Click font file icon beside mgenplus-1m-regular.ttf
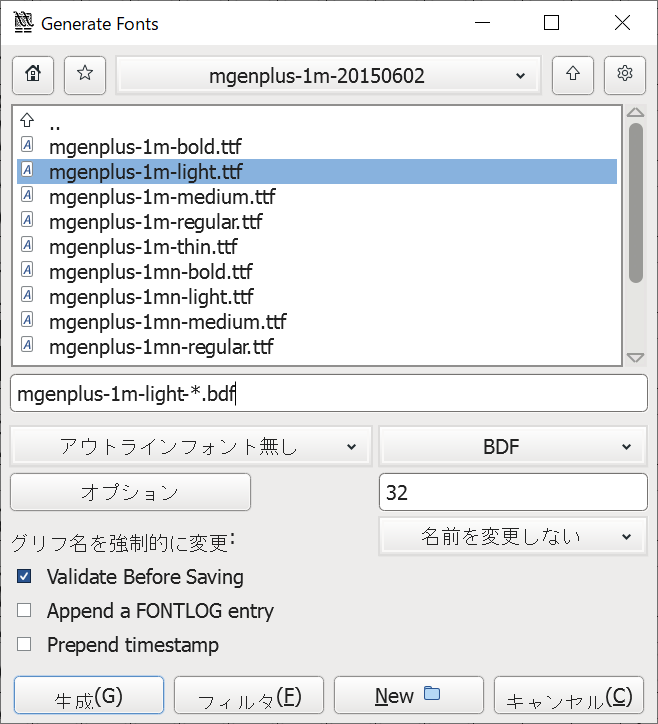 [x=27, y=220]
